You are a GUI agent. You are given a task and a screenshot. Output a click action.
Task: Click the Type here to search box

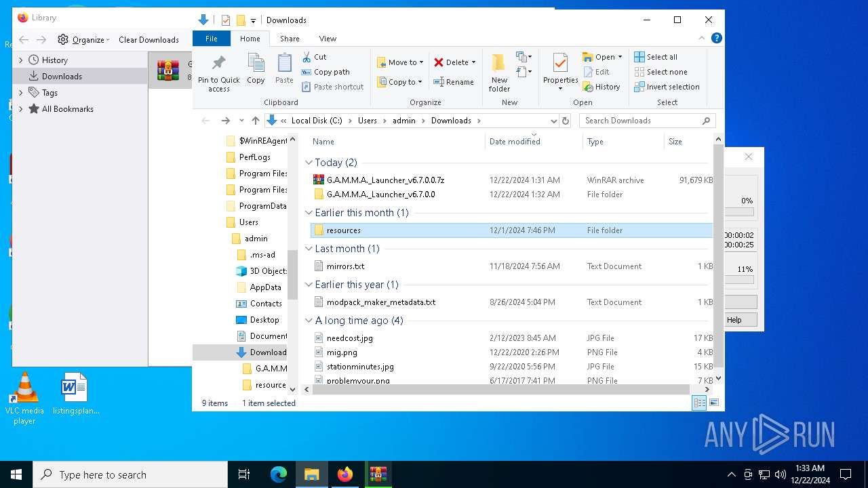click(x=130, y=474)
